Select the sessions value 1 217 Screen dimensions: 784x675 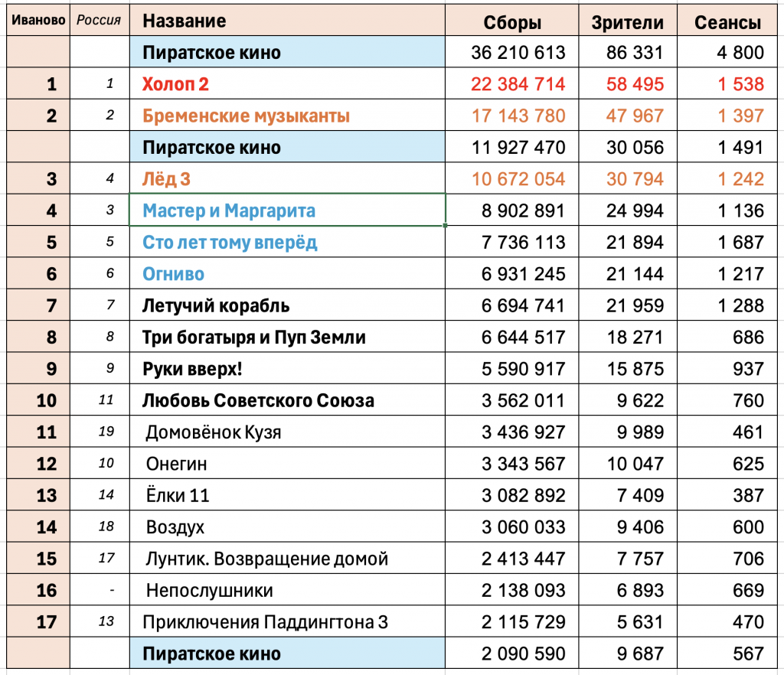740,274
